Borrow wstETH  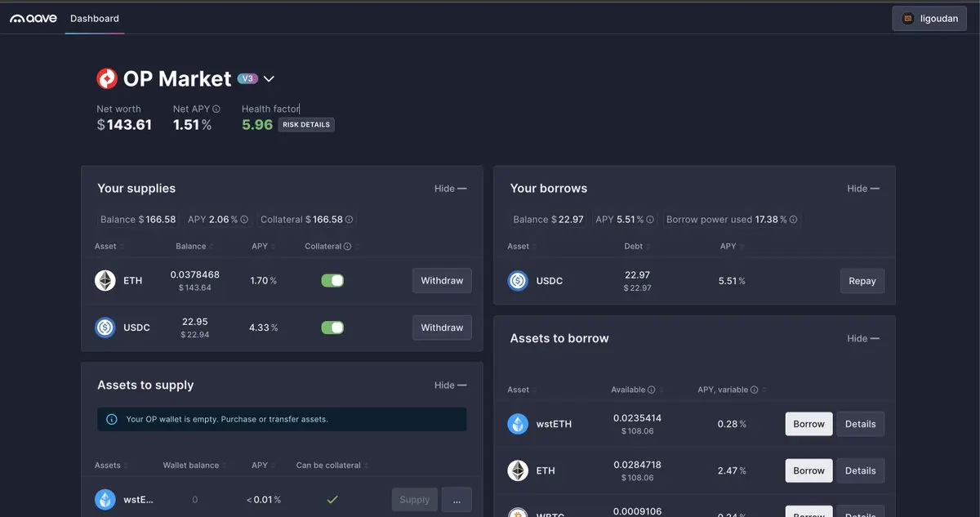coord(808,424)
